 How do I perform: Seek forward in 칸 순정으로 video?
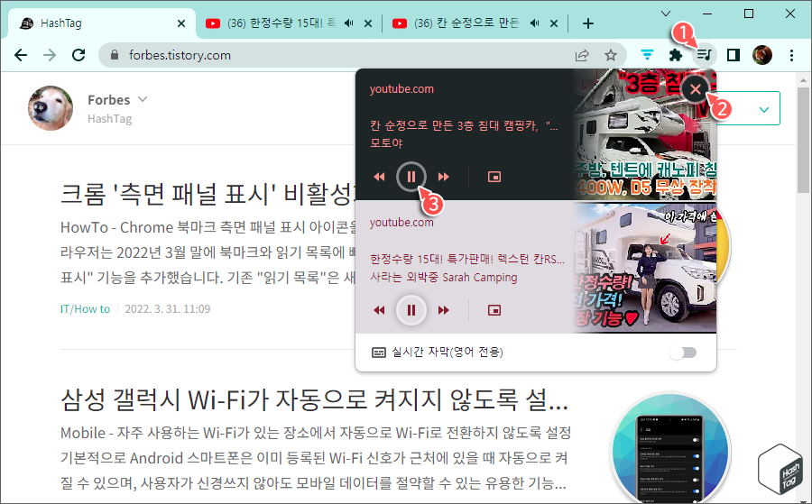443,177
